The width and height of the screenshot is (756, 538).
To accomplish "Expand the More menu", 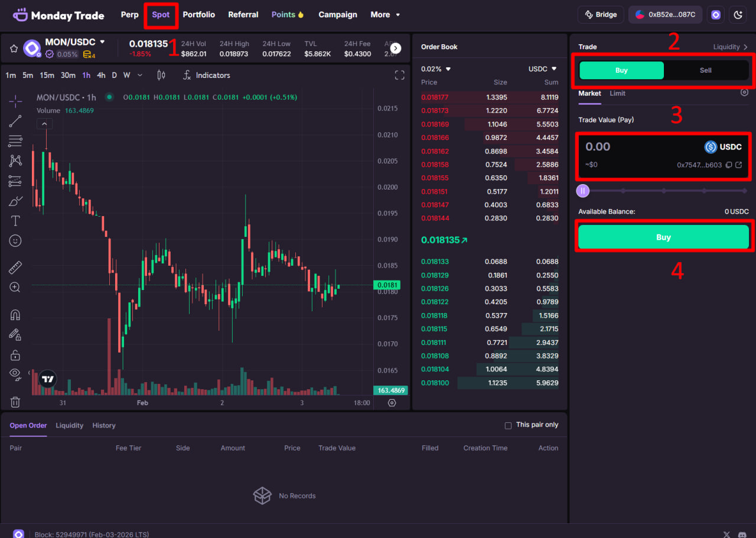I will [385, 15].
